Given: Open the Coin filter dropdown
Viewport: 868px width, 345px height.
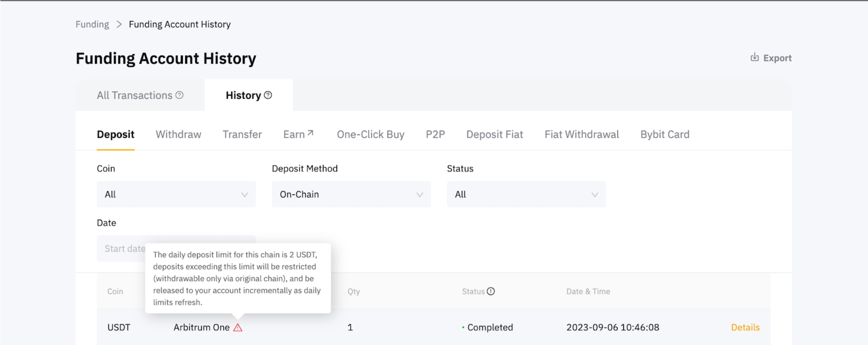Looking at the screenshot, I should point(176,194).
